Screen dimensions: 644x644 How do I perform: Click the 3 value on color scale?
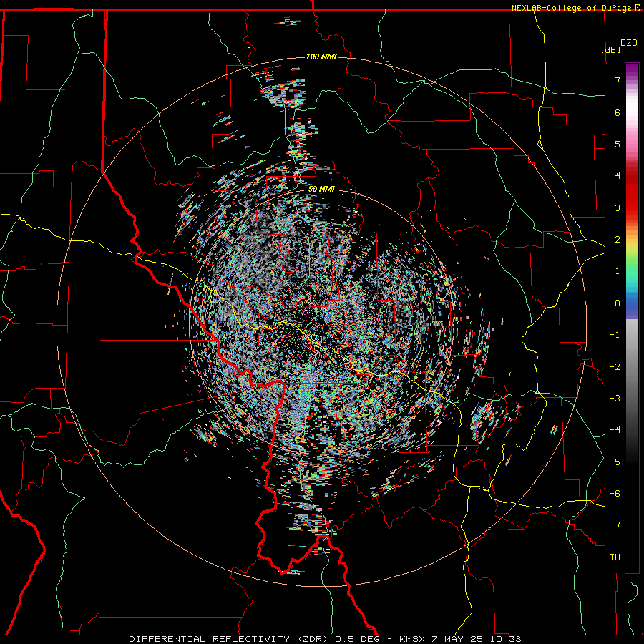tap(618, 208)
